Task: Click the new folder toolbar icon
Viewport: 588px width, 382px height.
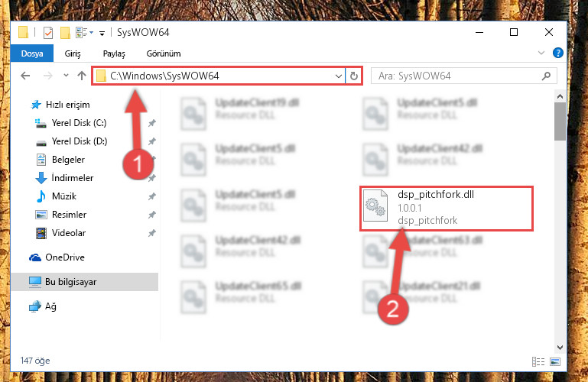Action: [x=65, y=33]
